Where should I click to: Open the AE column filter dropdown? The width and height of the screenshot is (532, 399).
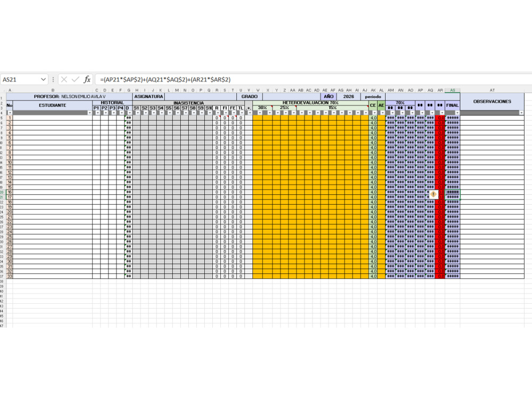point(383,113)
